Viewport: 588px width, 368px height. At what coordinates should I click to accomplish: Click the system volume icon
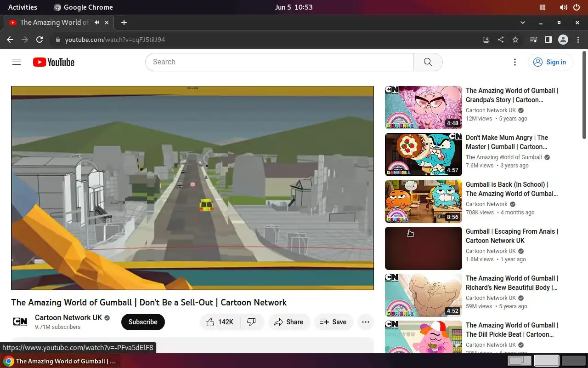click(x=563, y=7)
